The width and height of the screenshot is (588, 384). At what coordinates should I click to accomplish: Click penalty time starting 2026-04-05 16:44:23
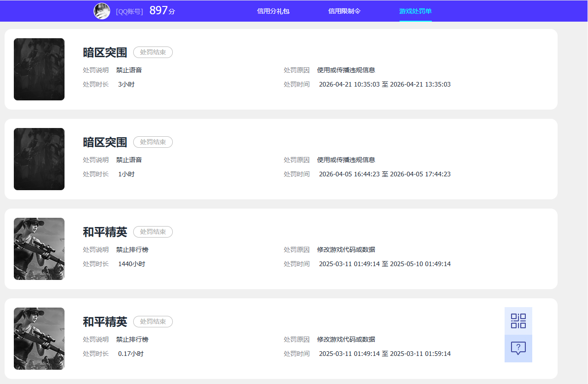[x=385, y=174]
